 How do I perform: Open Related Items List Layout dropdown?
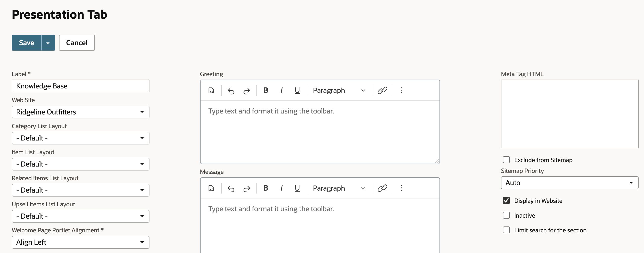[x=81, y=190]
